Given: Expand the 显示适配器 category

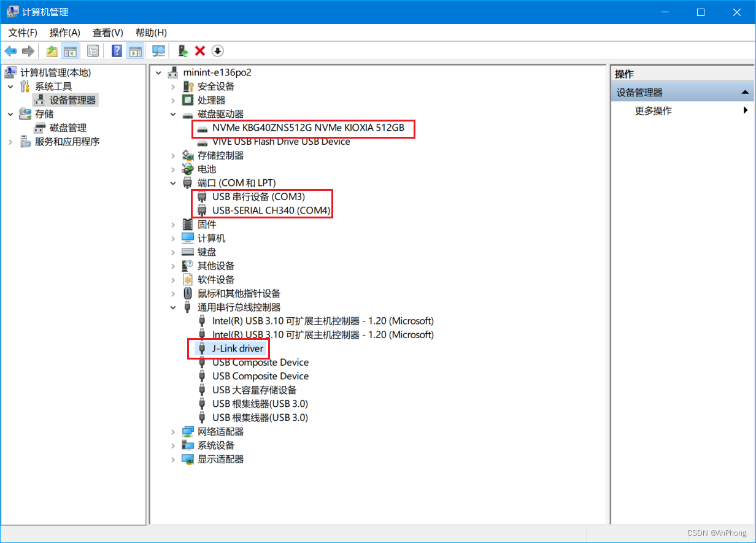Looking at the screenshot, I should click(x=174, y=460).
